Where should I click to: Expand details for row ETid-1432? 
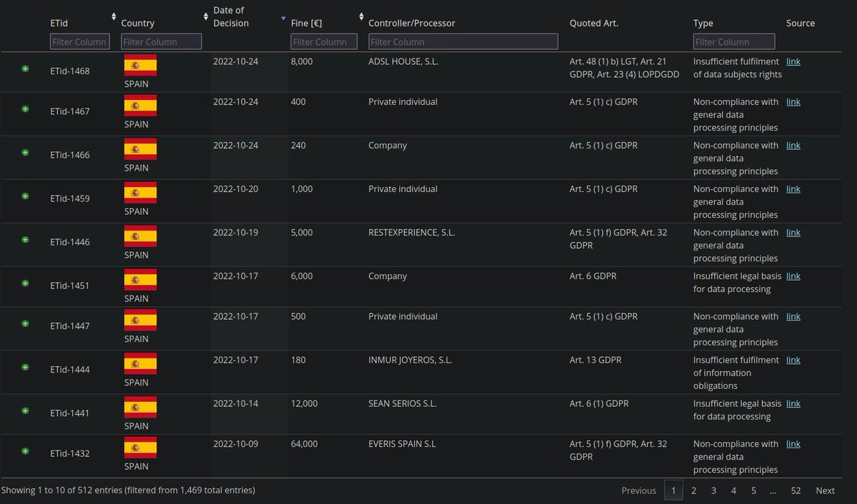pyautogui.click(x=25, y=451)
